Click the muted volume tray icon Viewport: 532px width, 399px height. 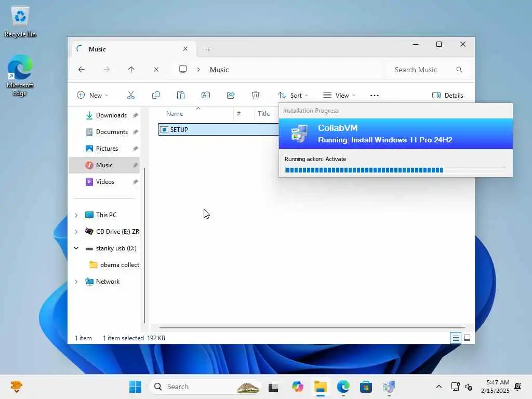click(x=469, y=387)
